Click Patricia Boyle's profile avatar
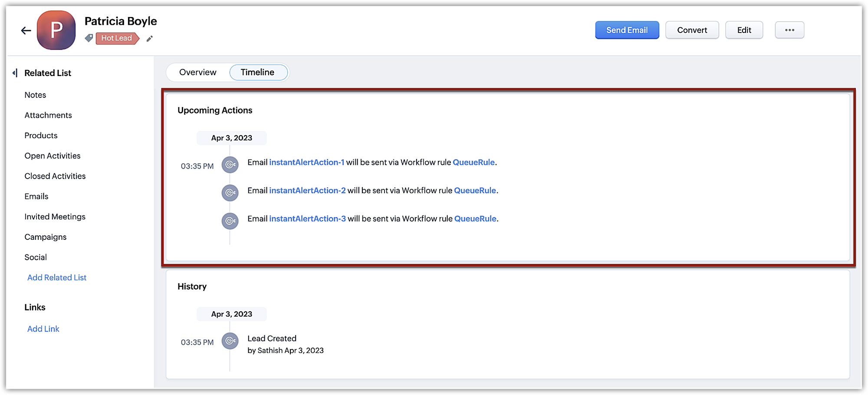Image resolution: width=868 pixels, height=395 pixels. [x=56, y=30]
